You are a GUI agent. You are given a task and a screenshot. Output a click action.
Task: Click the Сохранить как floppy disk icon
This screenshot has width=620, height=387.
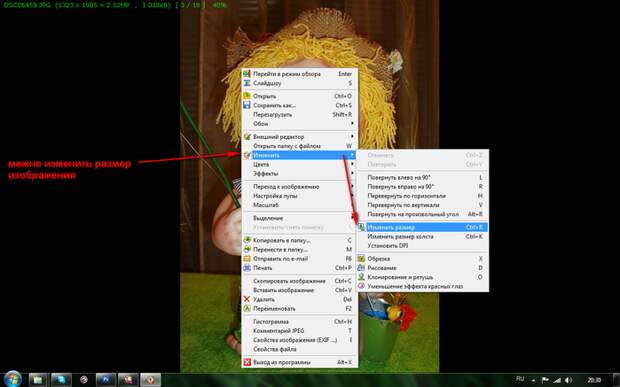[x=247, y=105]
